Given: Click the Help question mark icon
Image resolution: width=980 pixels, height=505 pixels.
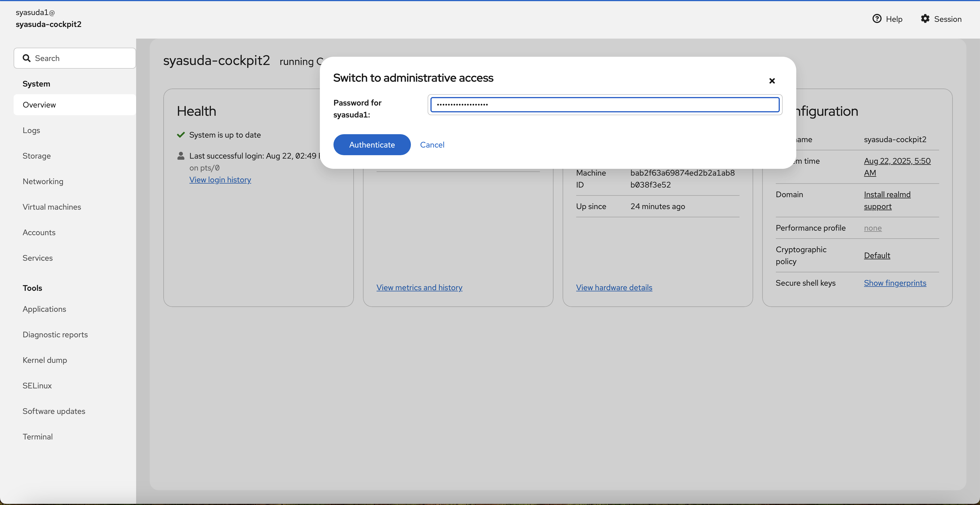Looking at the screenshot, I should click(x=877, y=19).
